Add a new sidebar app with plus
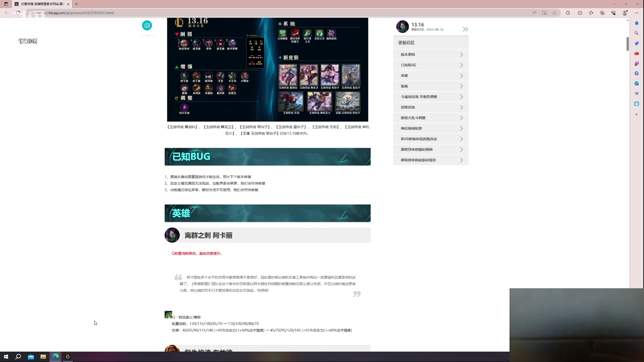The image size is (644, 362). 636,114
